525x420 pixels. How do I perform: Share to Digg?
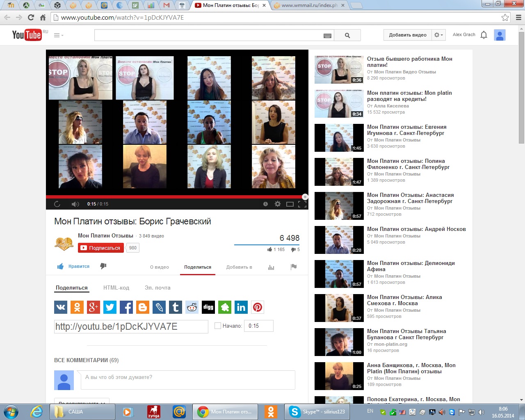pyautogui.click(x=208, y=307)
